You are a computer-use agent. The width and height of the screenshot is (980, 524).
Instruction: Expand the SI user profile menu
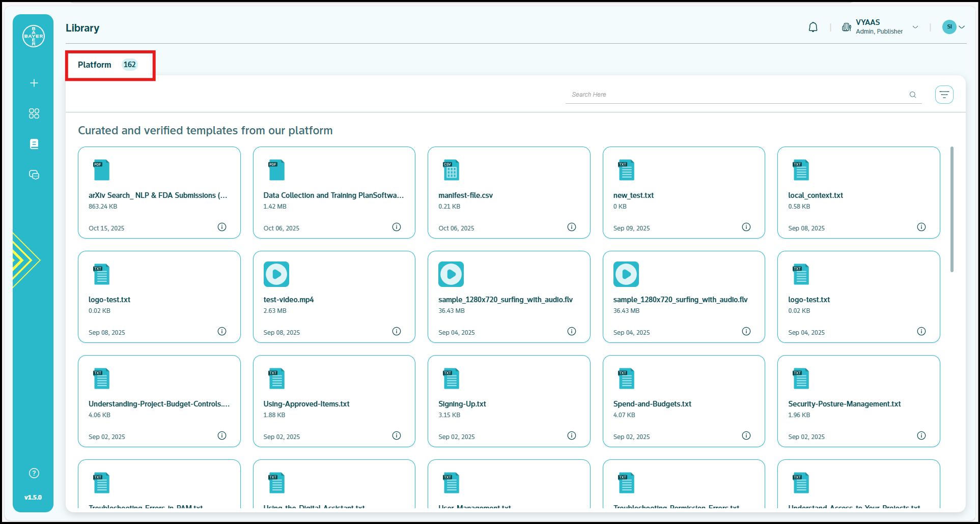(954, 27)
